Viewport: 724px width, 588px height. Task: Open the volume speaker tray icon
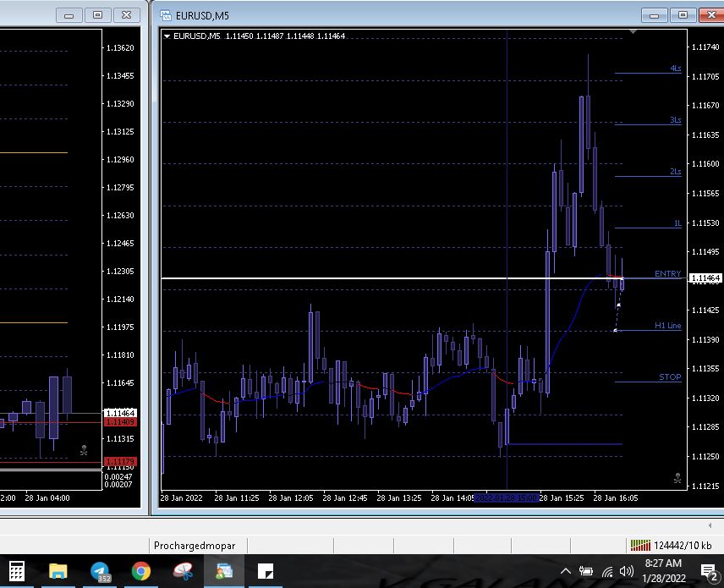(x=627, y=571)
